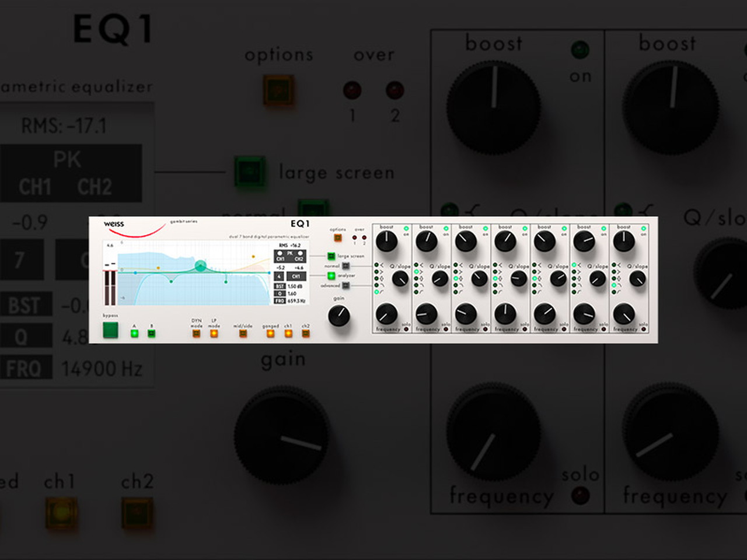
Task: Toggle the mid/side button
Action: 243,334
